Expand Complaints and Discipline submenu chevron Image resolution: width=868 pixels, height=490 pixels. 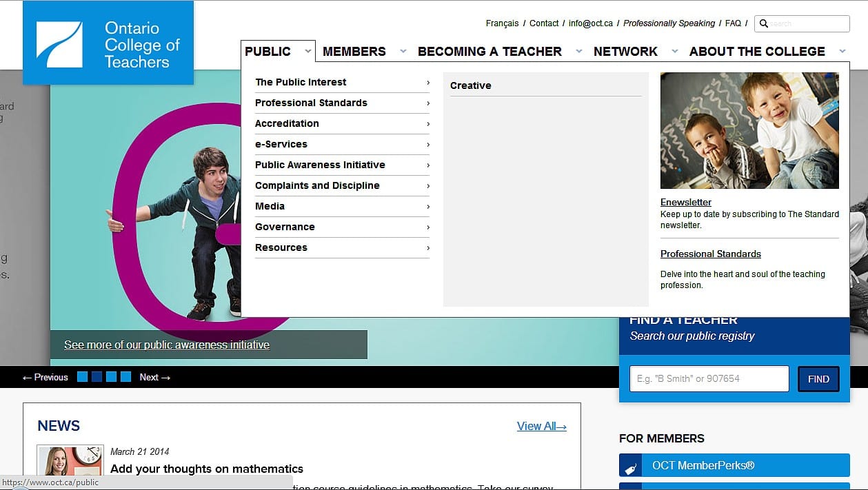(427, 186)
